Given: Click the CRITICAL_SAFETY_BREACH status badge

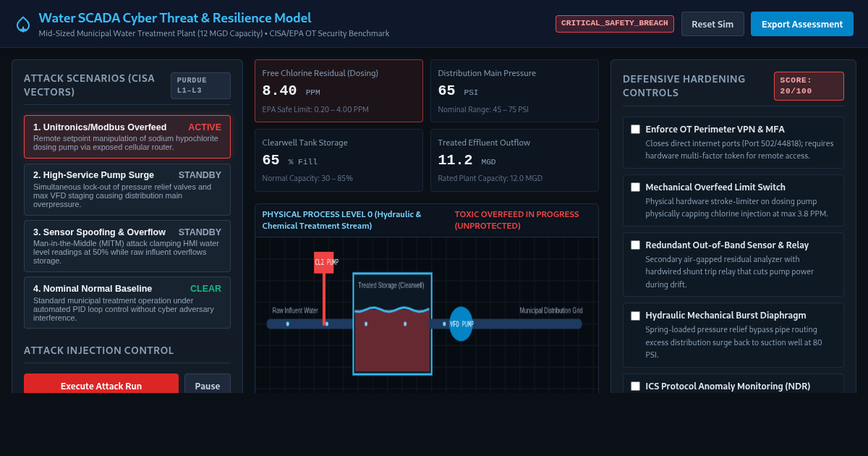Looking at the screenshot, I should 615,23.
